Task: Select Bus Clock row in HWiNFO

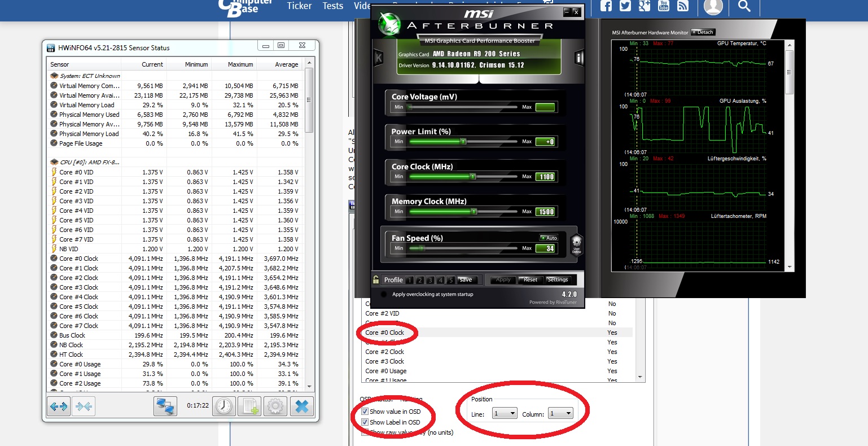Action: tap(176, 335)
